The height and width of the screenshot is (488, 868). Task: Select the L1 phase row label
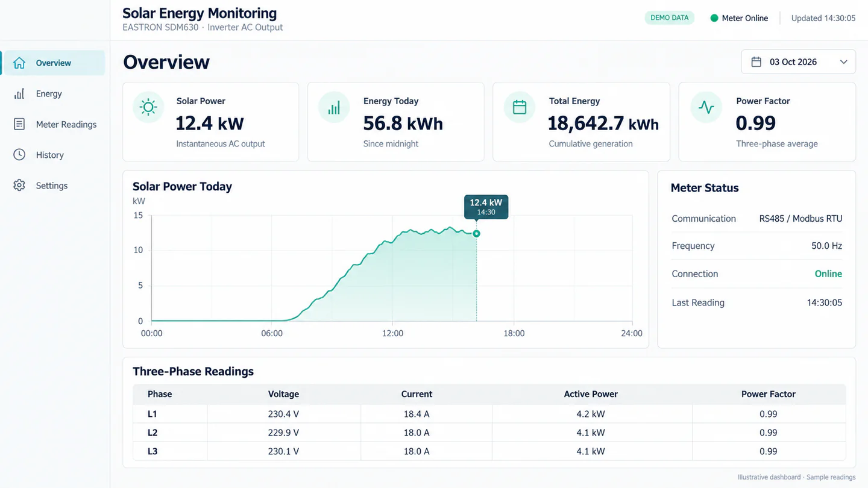pyautogui.click(x=153, y=414)
